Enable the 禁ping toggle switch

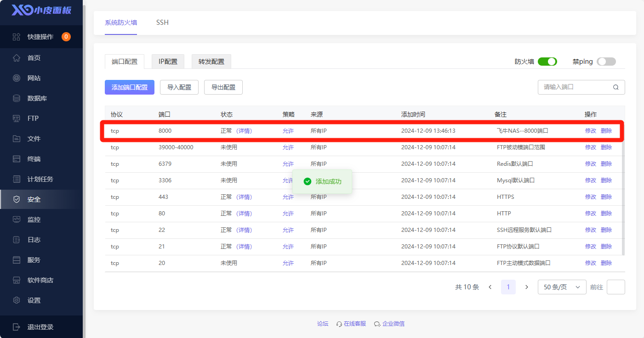click(606, 62)
